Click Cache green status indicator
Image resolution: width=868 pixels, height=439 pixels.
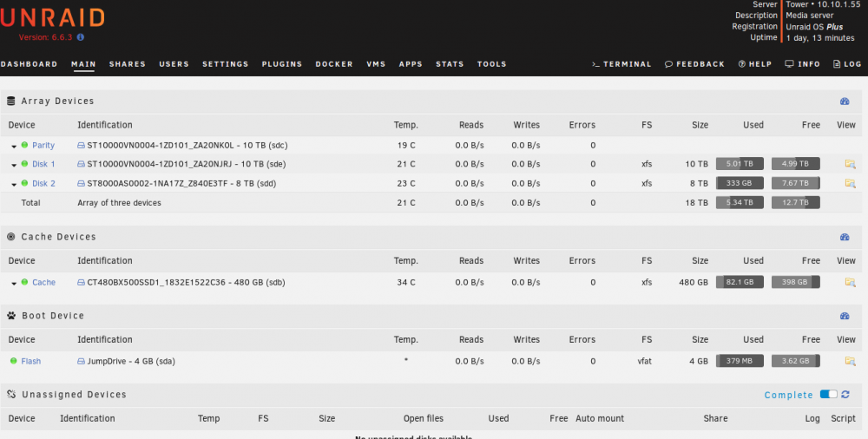click(x=24, y=282)
